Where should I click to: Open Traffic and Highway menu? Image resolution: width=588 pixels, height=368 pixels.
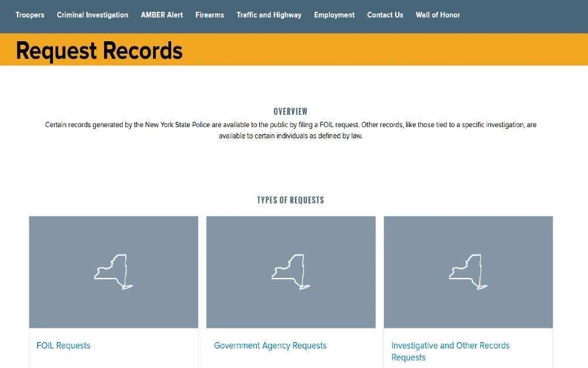pyautogui.click(x=269, y=15)
